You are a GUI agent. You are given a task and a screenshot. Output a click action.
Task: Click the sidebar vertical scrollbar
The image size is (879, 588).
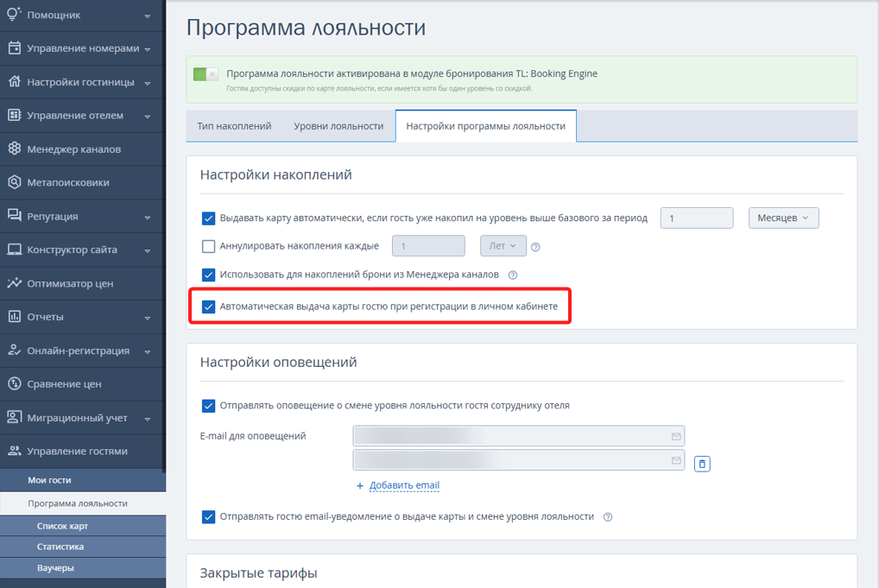[x=164, y=236]
